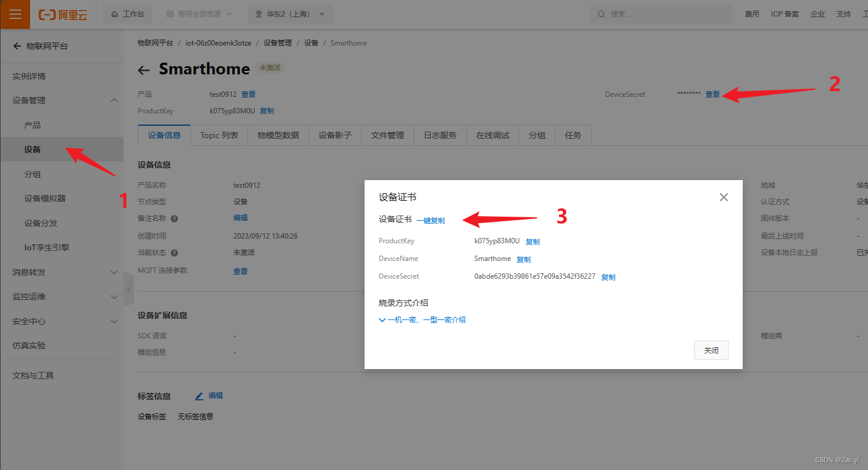
Task: Switch to the 任务 tab
Action: tap(573, 135)
